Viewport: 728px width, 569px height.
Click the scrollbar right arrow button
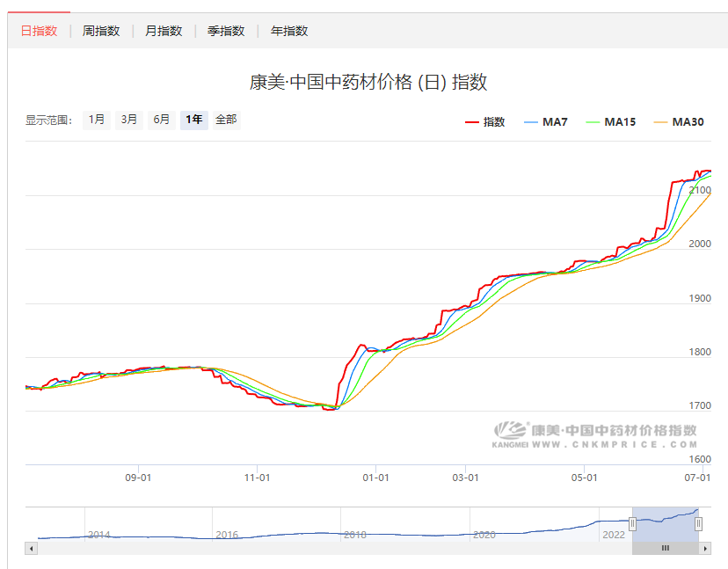pos(705,548)
